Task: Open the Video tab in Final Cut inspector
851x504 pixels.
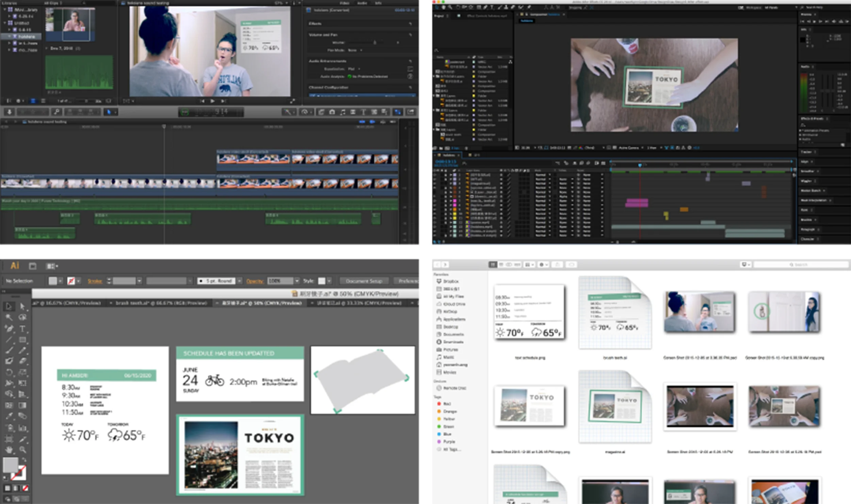Action: coord(344,3)
